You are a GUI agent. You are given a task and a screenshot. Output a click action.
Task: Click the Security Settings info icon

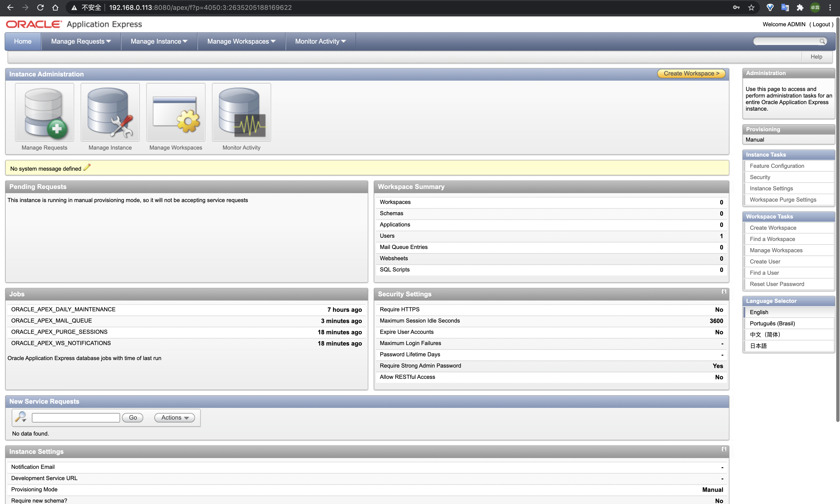tap(724, 292)
